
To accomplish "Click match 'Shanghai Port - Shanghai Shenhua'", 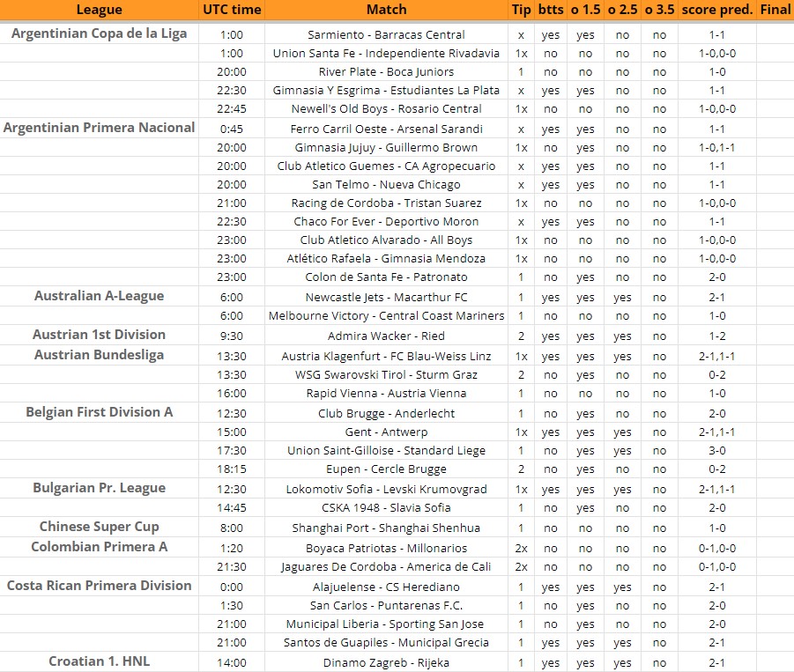I will click(x=386, y=528).
